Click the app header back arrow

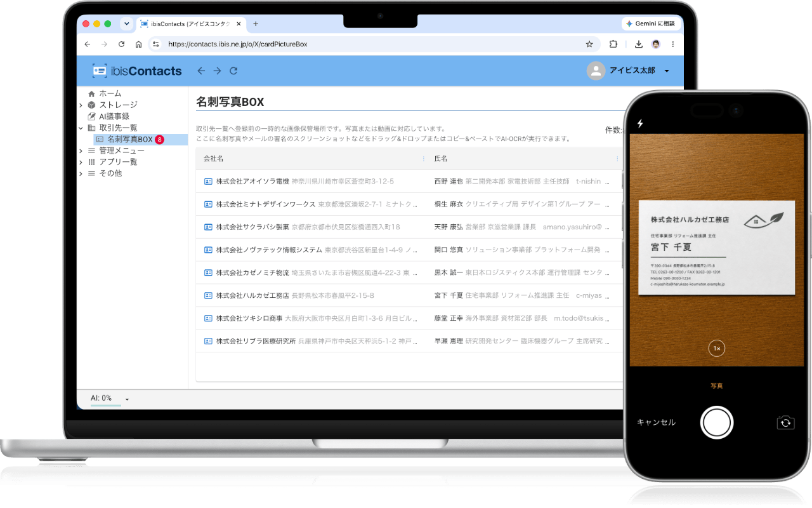point(201,71)
